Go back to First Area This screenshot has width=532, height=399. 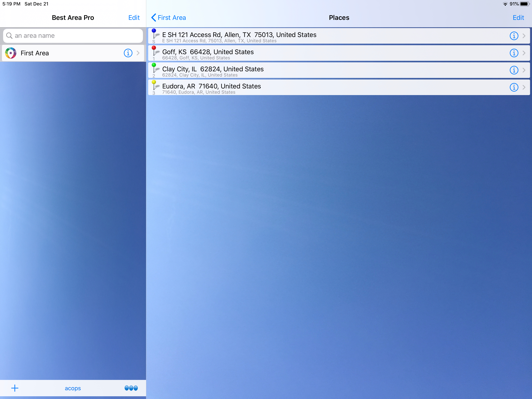pyautogui.click(x=169, y=18)
